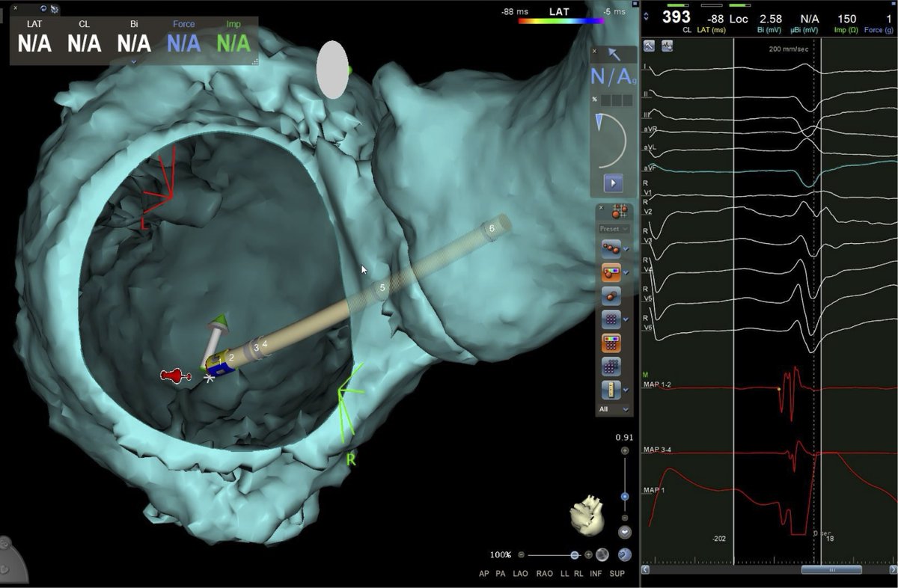Click the white heart icon under the slider

pyautogui.click(x=625, y=532)
